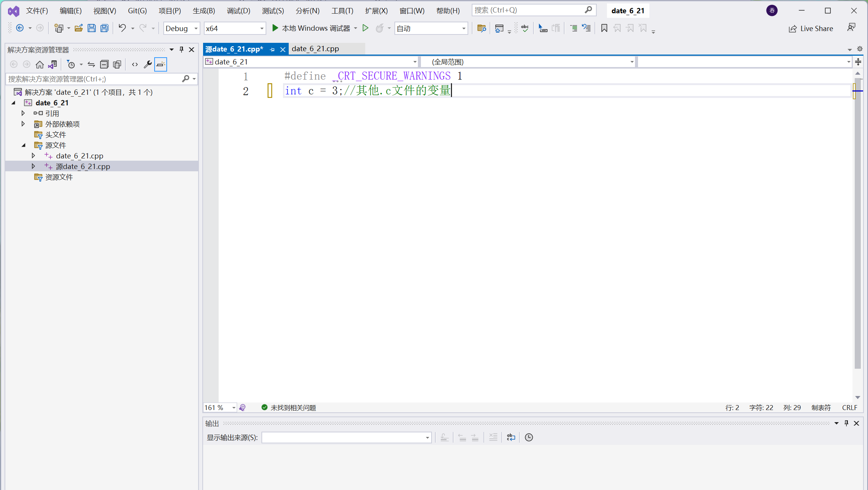Open Properties wrench icon in Solution Explorer

(147, 64)
